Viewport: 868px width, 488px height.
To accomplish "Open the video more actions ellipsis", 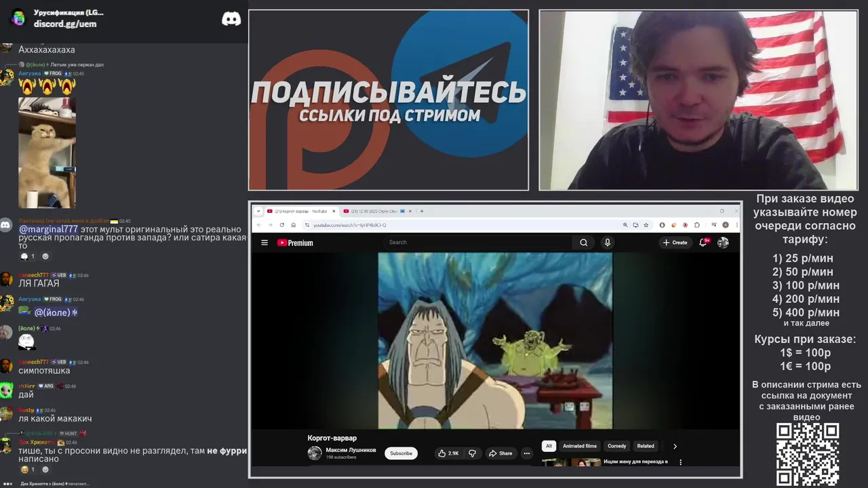I will click(526, 453).
